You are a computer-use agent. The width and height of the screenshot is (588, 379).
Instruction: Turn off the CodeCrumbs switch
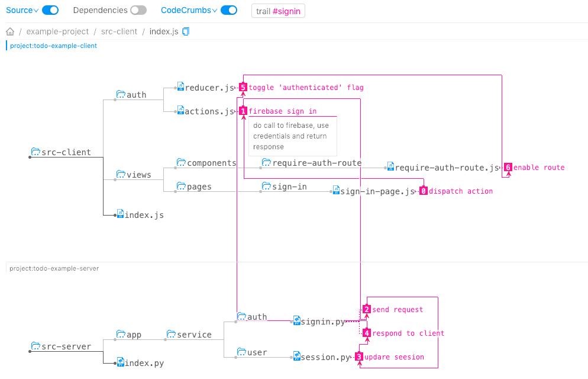pos(229,10)
